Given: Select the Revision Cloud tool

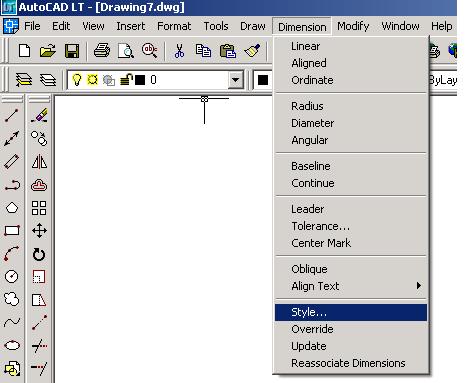Looking at the screenshot, I should 12,299.
